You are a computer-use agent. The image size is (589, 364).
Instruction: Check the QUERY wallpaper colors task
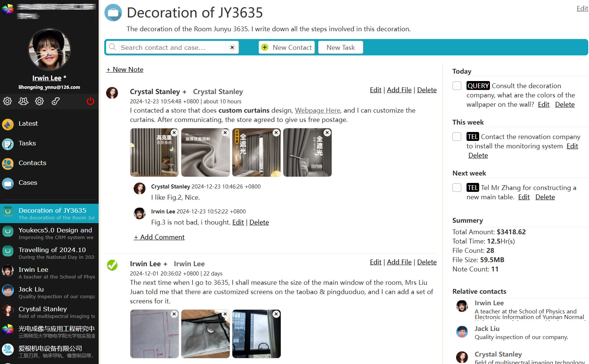(x=457, y=86)
